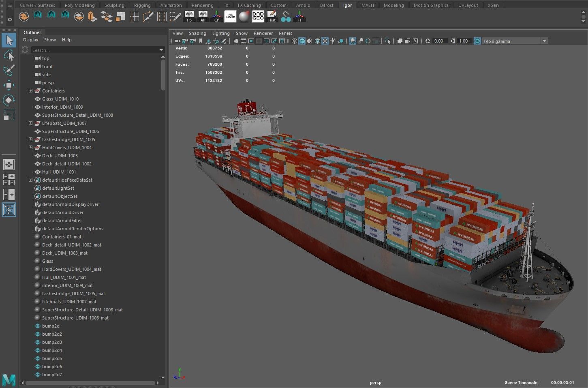Switch to single perspective view layout
This screenshot has width=588, height=388.
click(9, 165)
